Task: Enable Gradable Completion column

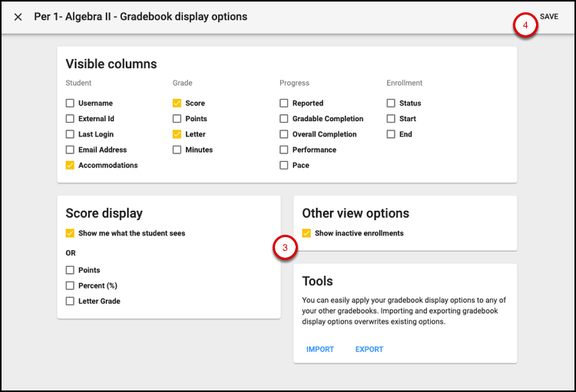Action: click(x=284, y=119)
